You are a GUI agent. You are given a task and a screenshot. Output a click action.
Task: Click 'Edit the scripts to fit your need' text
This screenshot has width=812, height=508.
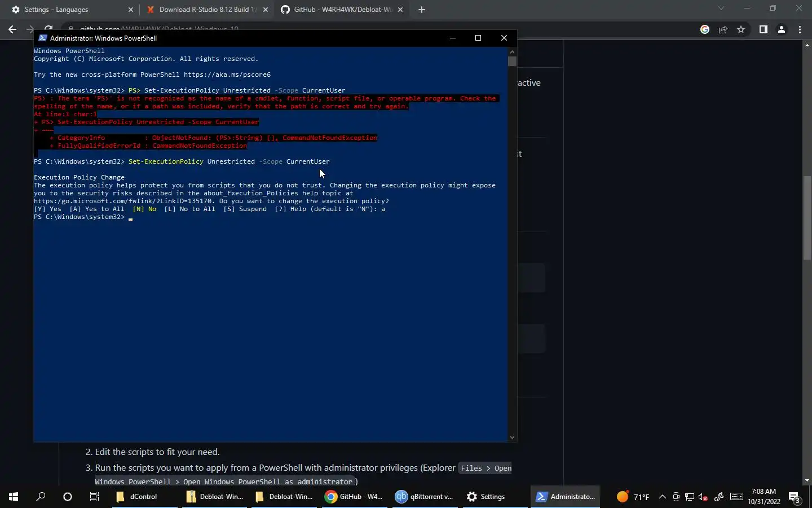157,452
